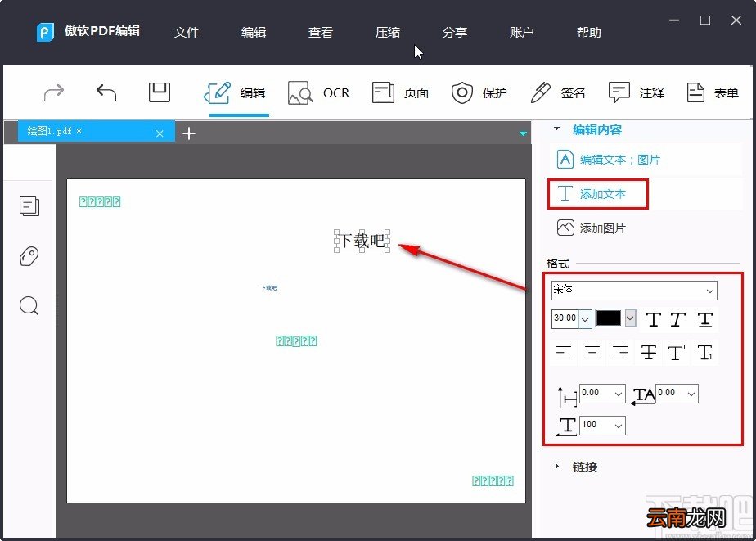Open the 压缩 menu
The width and height of the screenshot is (756, 541).
click(x=388, y=32)
